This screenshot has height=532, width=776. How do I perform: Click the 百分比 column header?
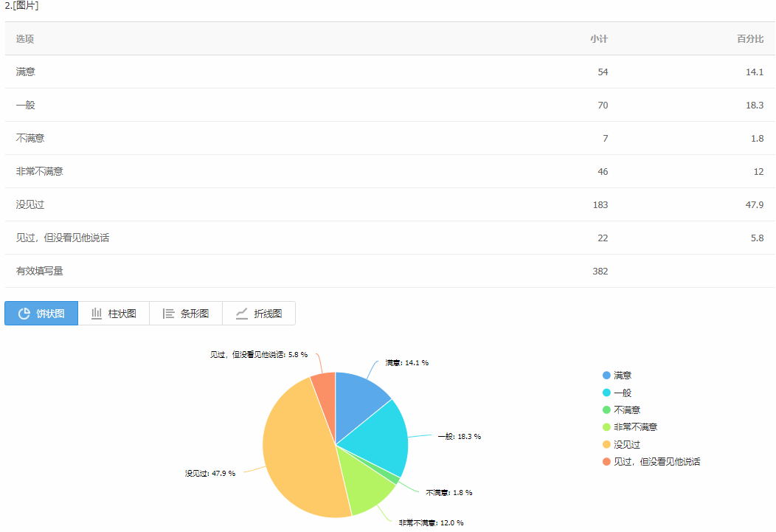750,39
